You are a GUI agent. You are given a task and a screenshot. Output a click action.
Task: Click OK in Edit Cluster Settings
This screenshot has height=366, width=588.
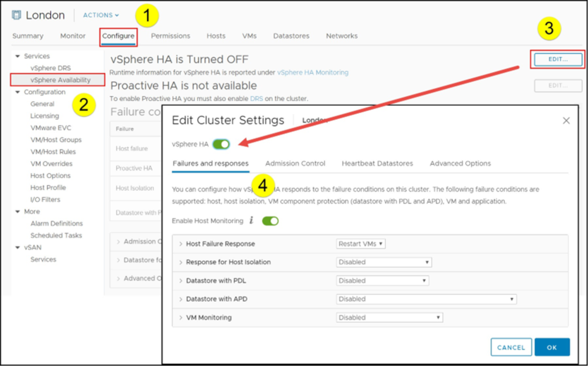552,347
